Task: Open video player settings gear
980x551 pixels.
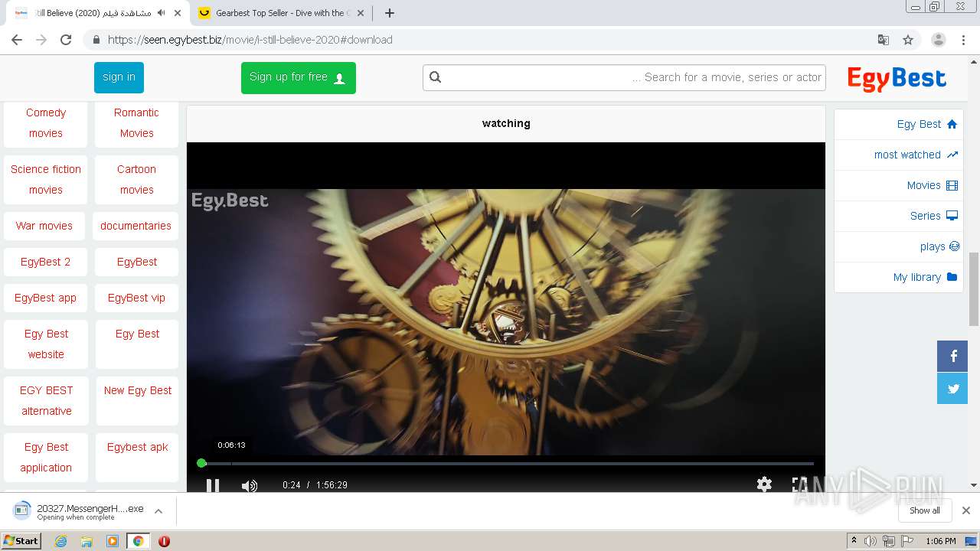Action: pyautogui.click(x=764, y=484)
